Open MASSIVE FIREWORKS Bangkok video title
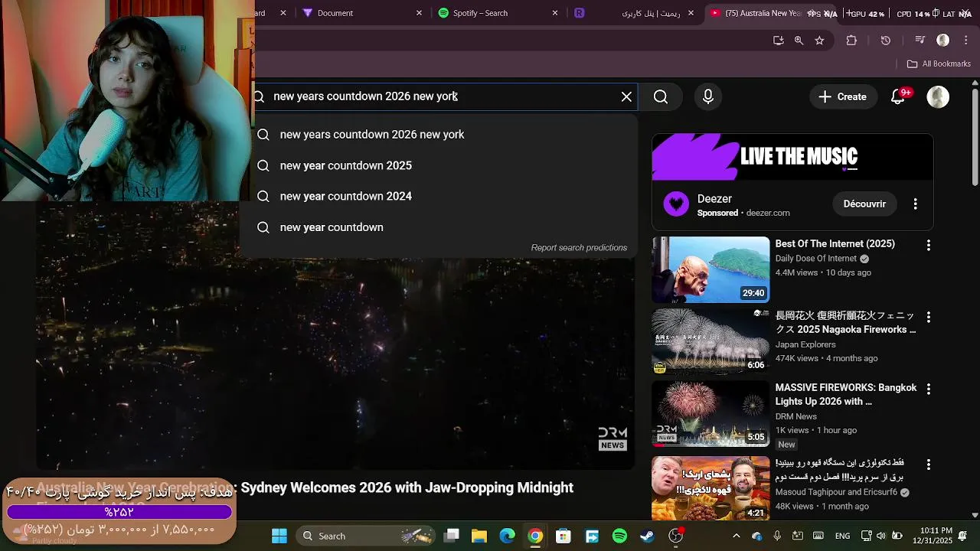The image size is (980, 551). click(846, 394)
